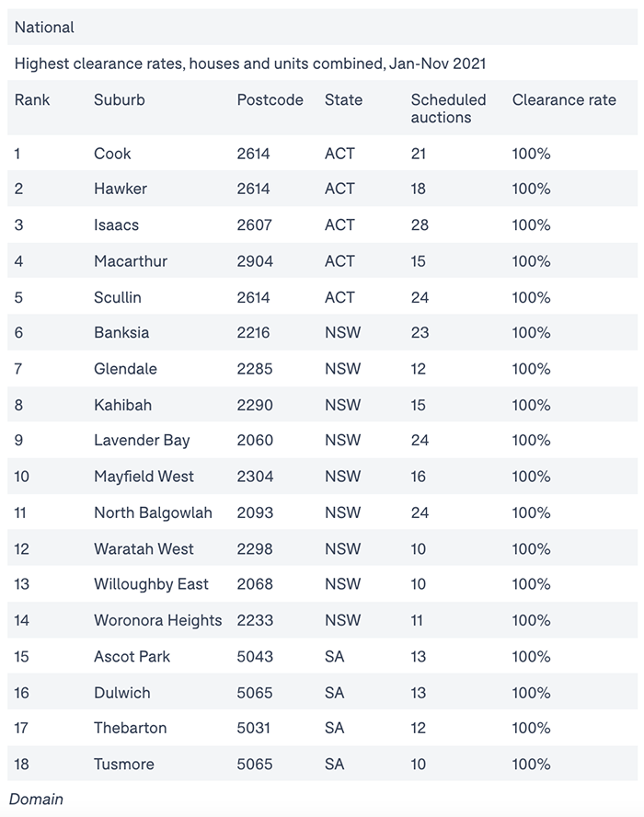This screenshot has width=644, height=817.
Task: Click the Domain source caption
Action: (36, 800)
